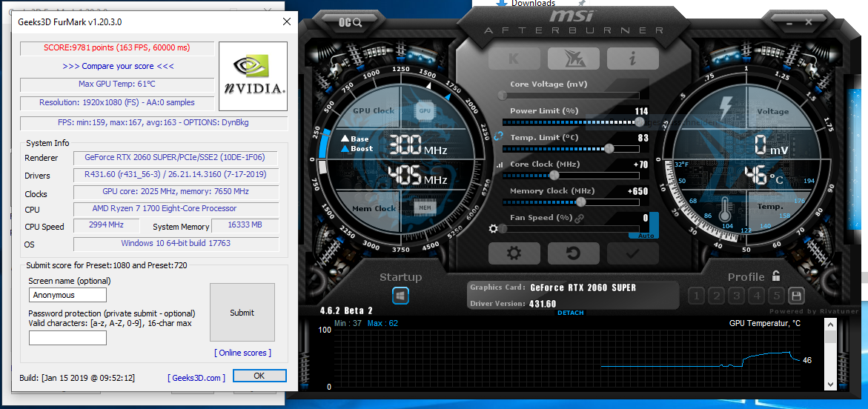Open the OC Scanner search button
Image resolution: width=868 pixels, height=409 pixels.
point(351,23)
